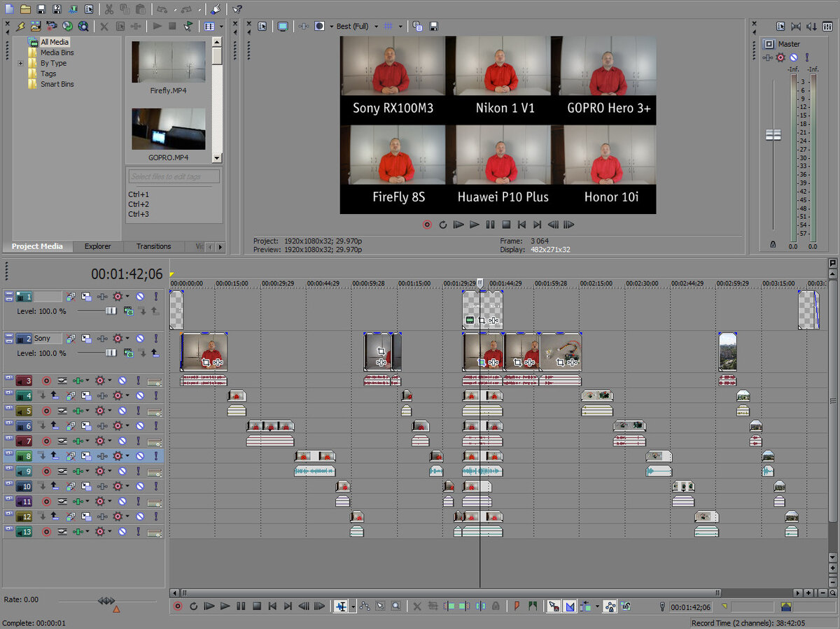Screen dimensions: 840x629
Task: Mute video track 1
Action: (x=140, y=297)
